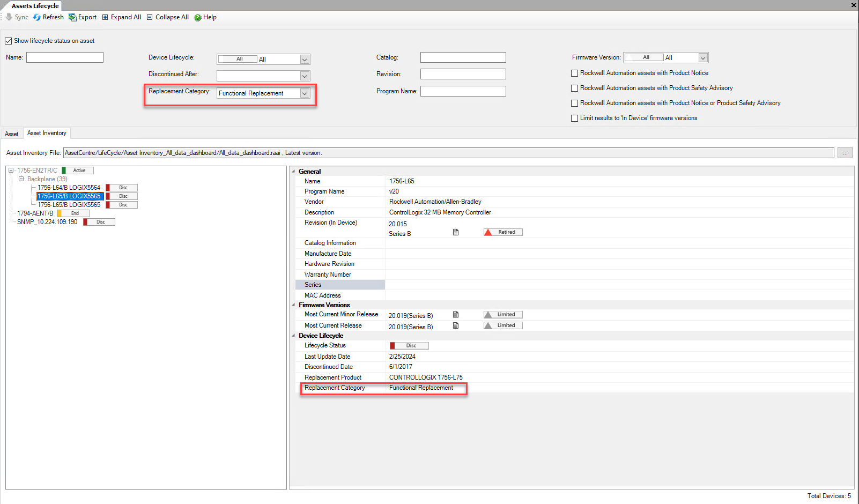The width and height of the screenshot is (859, 504).
Task: Click the Replacement Product value CONTROLLOGIX 1756-L75
Action: click(x=426, y=377)
